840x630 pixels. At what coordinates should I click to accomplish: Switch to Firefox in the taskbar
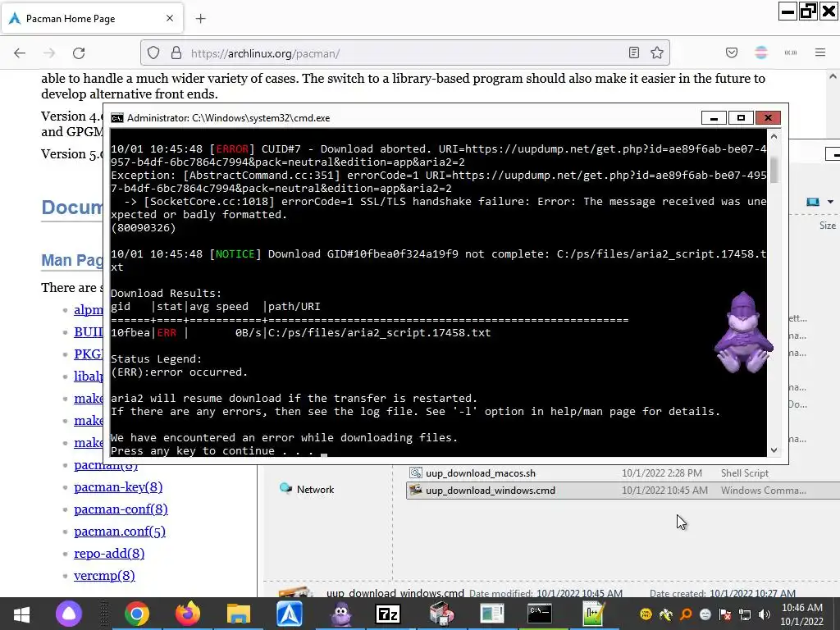point(187,614)
